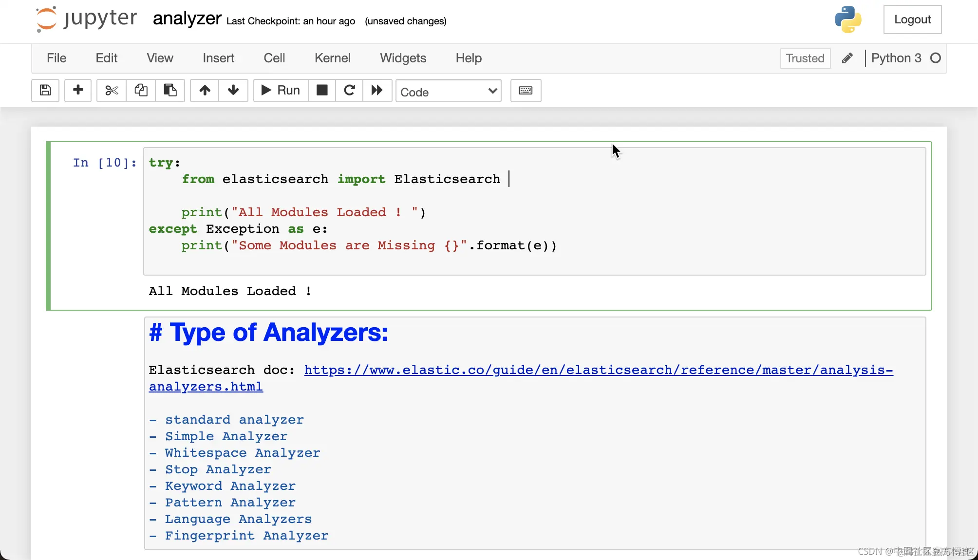Viewport: 978px width, 560px height.
Task: Open the Cell menu
Action: coord(274,58)
